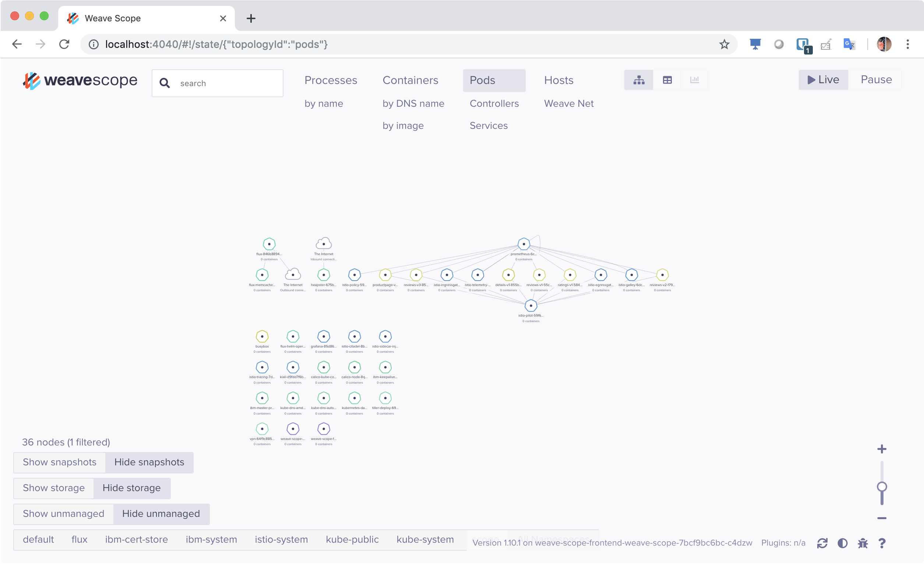Zoom out with the minus icon
924x564 pixels.
(882, 518)
